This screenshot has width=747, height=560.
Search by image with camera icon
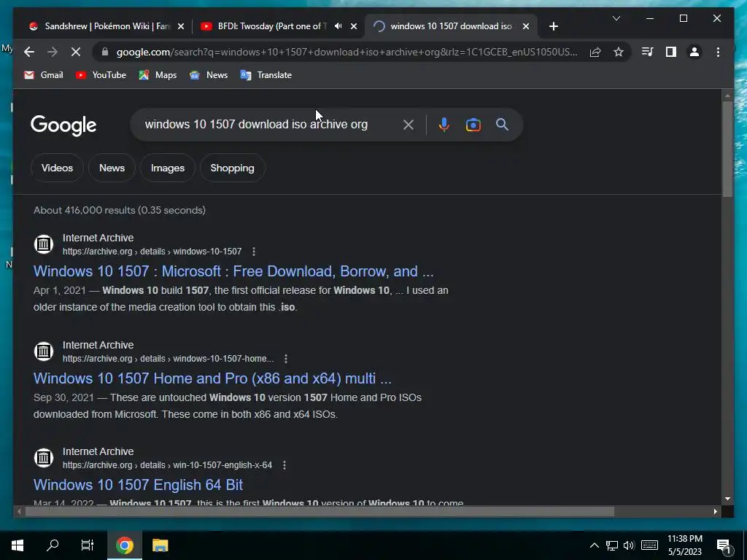pos(473,125)
